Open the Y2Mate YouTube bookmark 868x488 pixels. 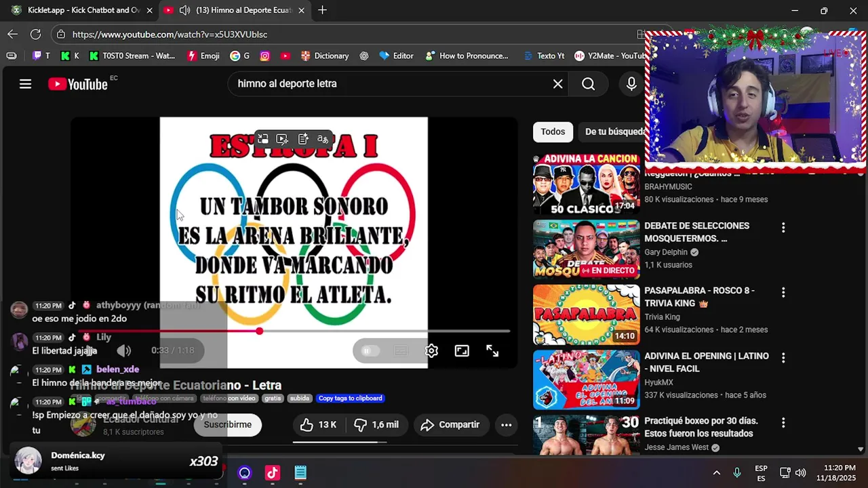pyautogui.click(x=609, y=56)
